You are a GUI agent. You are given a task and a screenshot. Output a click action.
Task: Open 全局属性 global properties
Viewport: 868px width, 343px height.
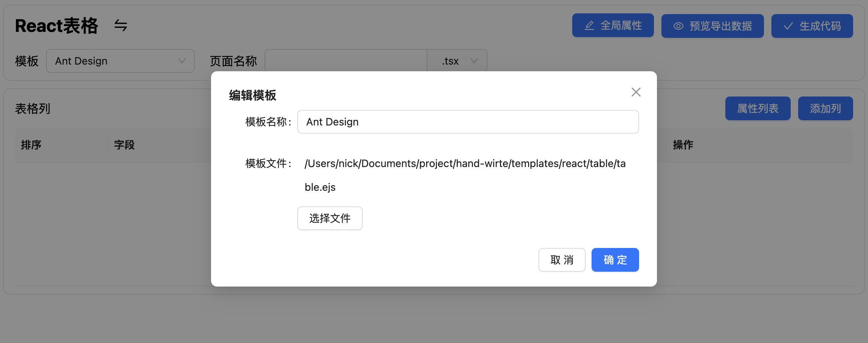(613, 26)
